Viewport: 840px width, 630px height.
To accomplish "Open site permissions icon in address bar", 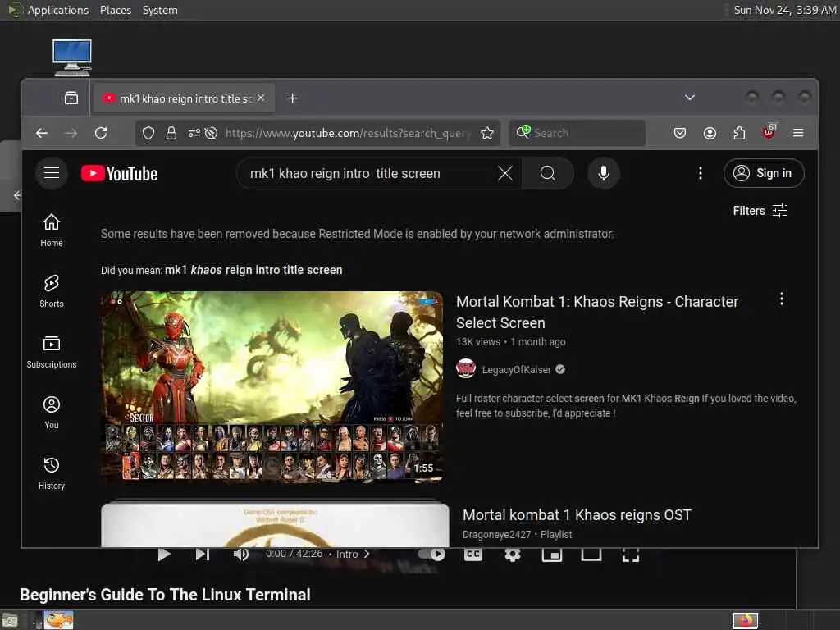I will [x=194, y=133].
